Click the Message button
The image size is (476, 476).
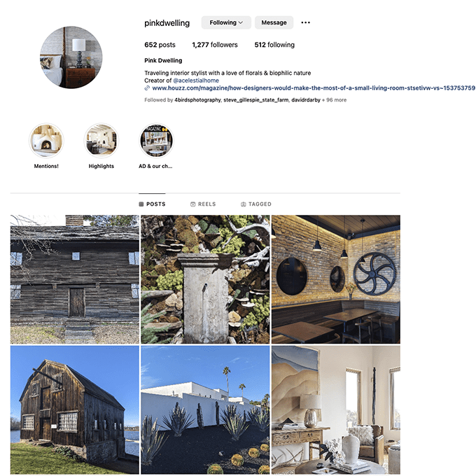[274, 22]
